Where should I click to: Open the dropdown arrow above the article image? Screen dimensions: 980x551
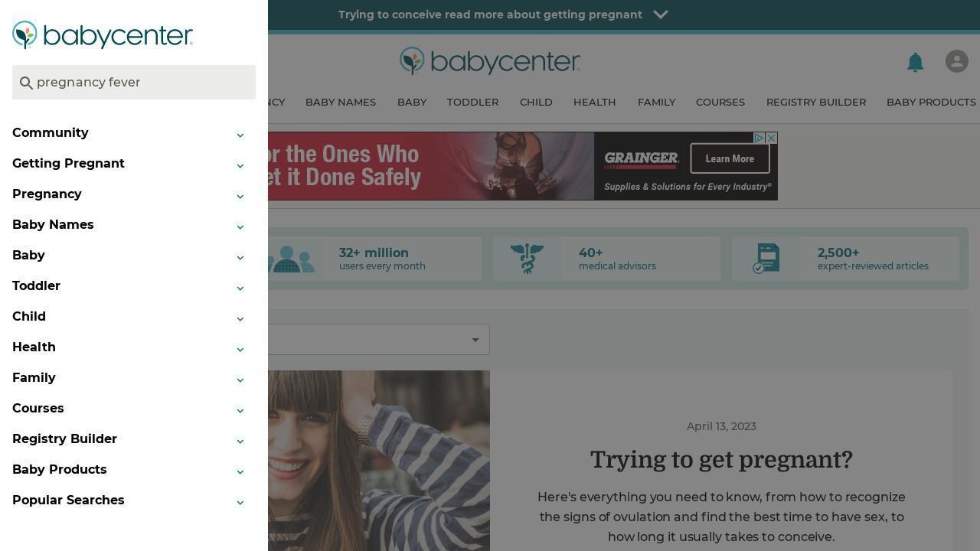pyautogui.click(x=475, y=340)
